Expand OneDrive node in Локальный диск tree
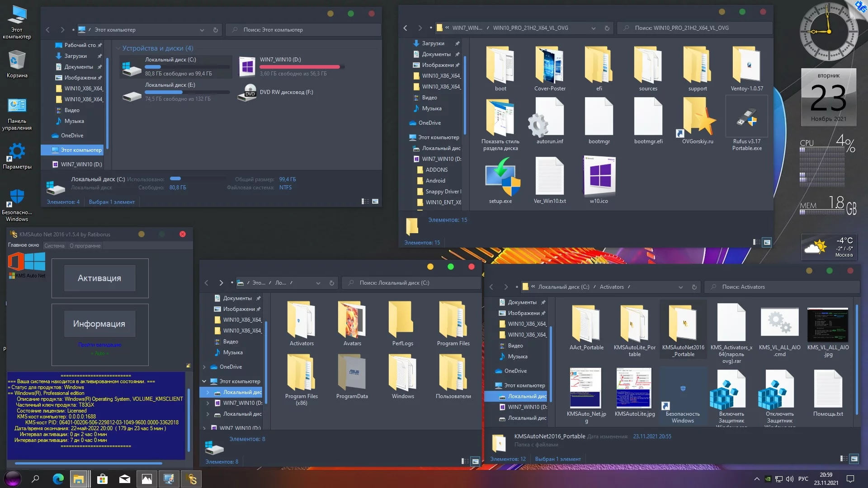 [x=204, y=367]
